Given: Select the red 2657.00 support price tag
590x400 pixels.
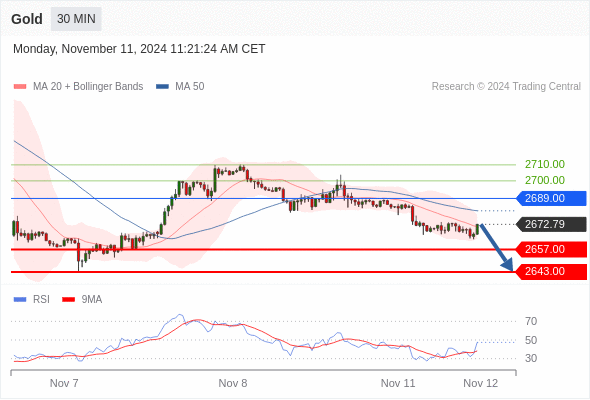Looking at the screenshot, I should click(551, 249).
